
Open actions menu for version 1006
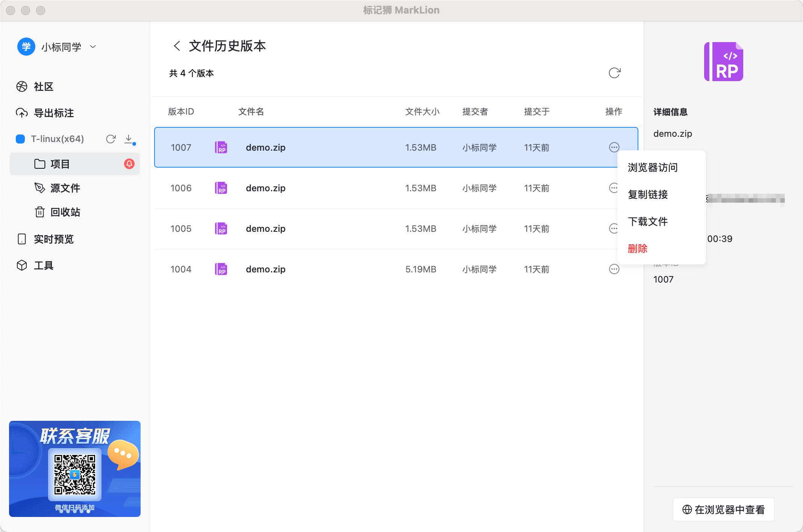[614, 188]
